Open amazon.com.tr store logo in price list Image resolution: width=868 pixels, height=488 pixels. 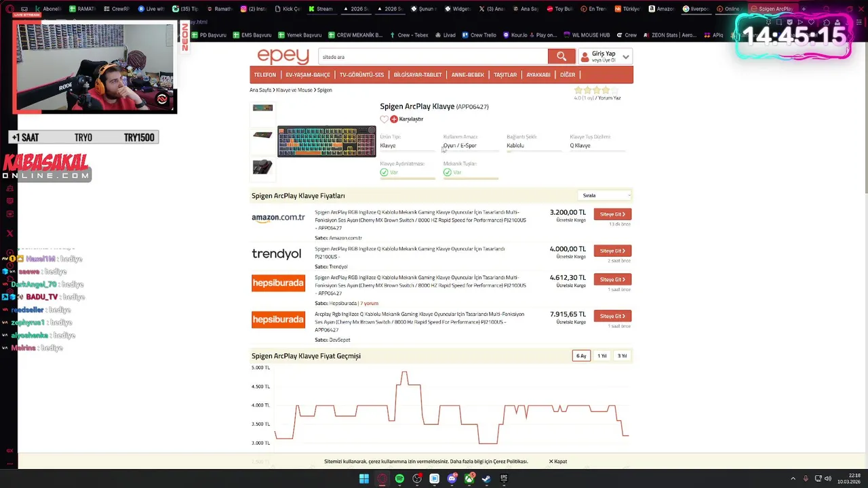tap(278, 218)
